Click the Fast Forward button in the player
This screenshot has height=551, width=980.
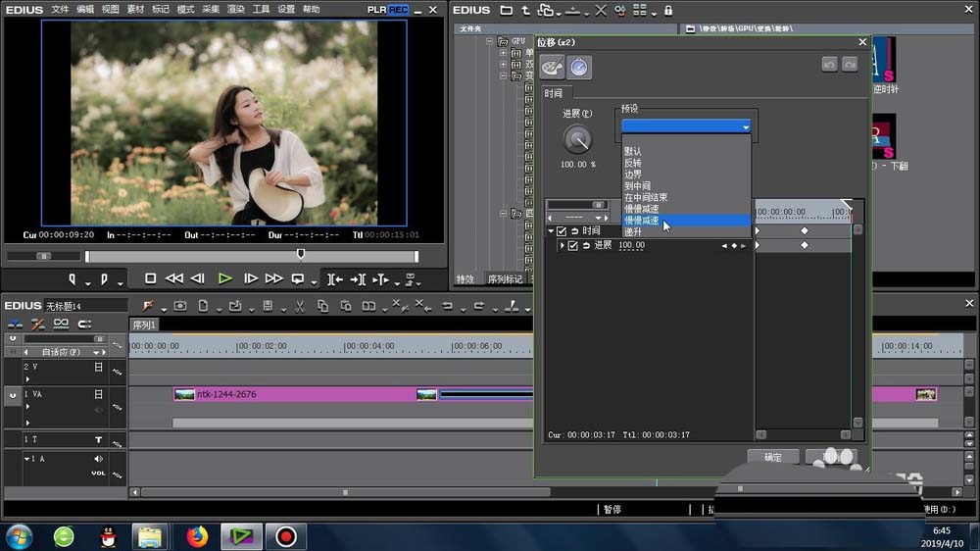click(x=273, y=279)
